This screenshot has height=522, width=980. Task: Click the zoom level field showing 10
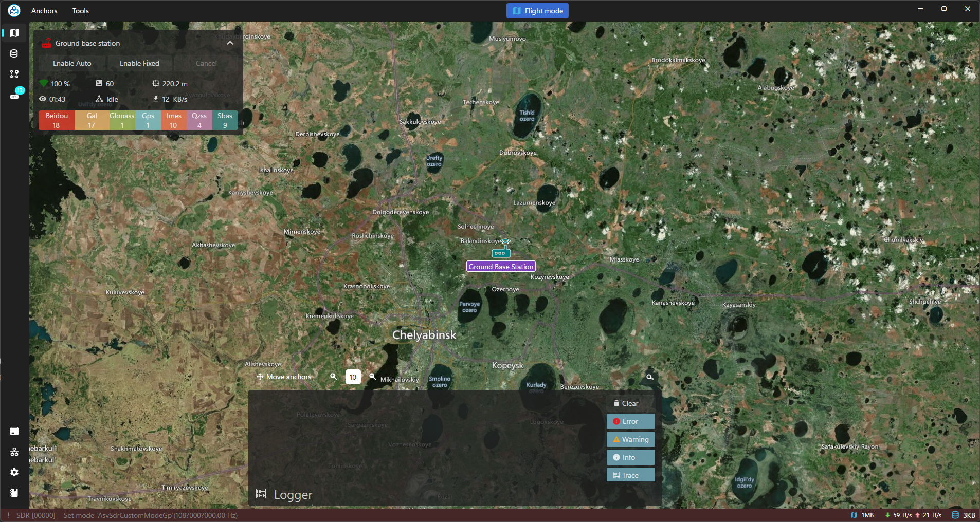coord(353,377)
